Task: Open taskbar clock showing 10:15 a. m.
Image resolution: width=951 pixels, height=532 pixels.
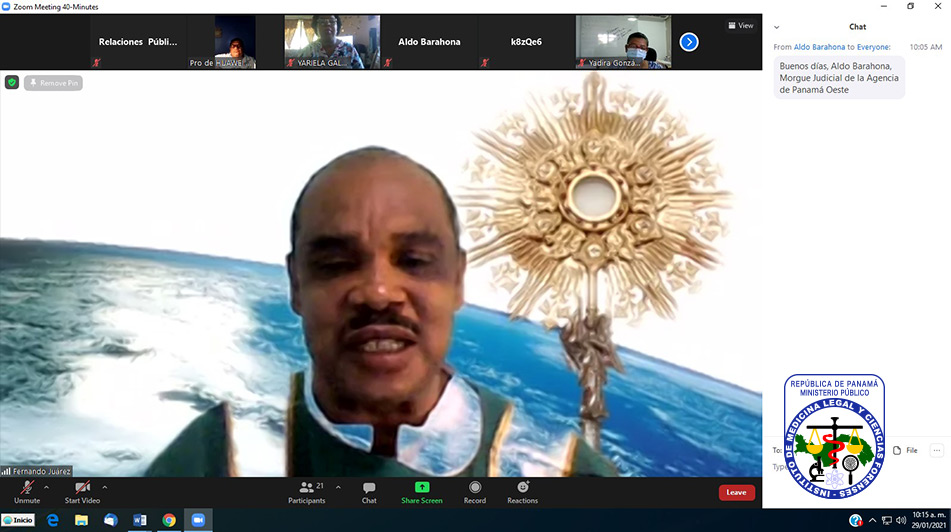Action: coord(929,520)
